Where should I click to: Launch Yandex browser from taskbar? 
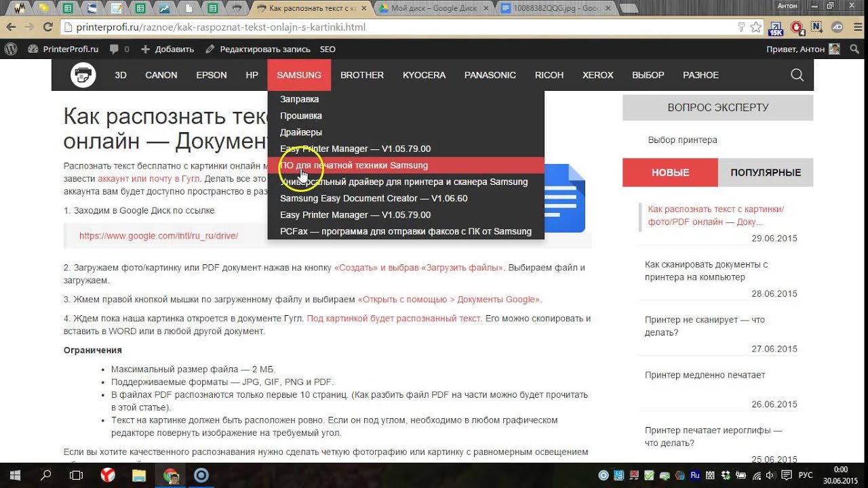coord(108,476)
